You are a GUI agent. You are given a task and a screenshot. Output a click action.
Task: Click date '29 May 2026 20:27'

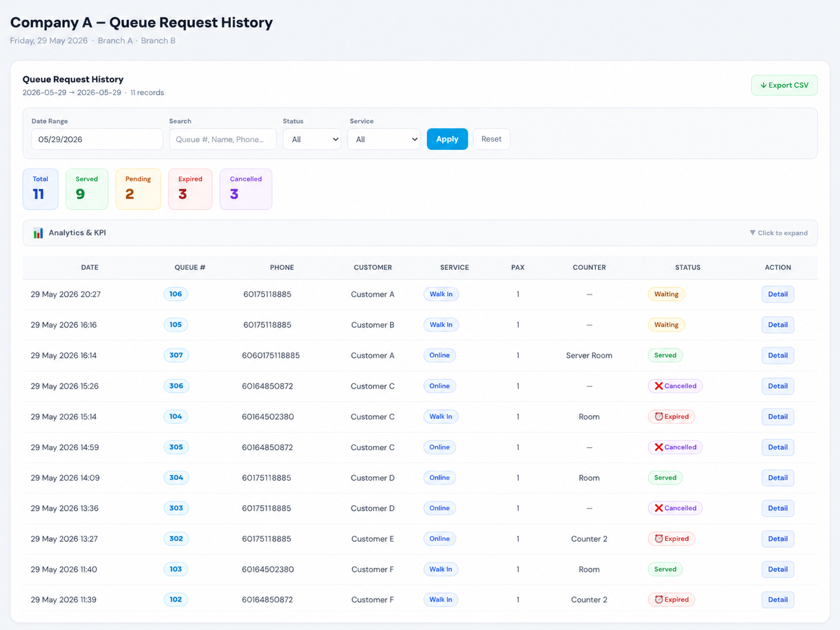(x=66, y=294)
